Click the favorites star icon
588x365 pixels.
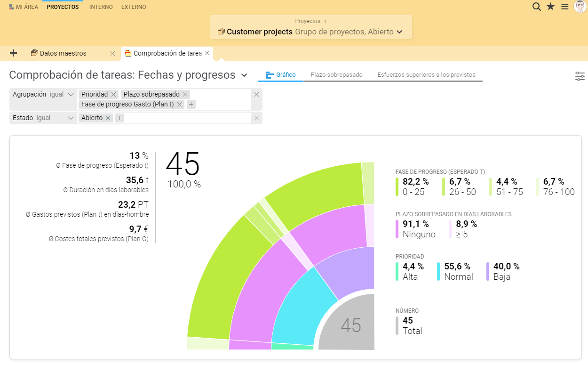pos(551,7)
